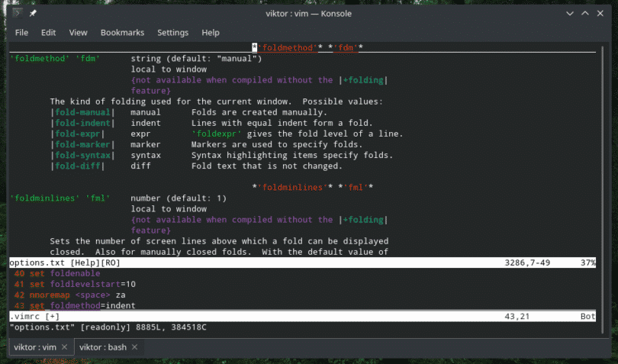Open the Settings menu
The width and height of the screenshot is (618, 364).
[172, 33]
